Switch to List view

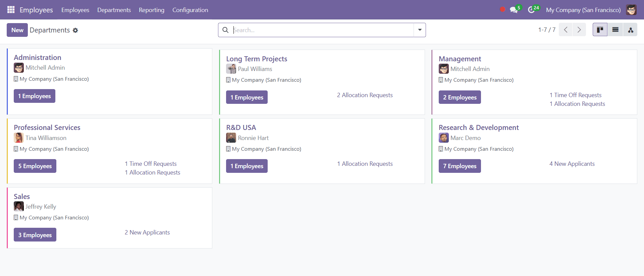point(615,30)
